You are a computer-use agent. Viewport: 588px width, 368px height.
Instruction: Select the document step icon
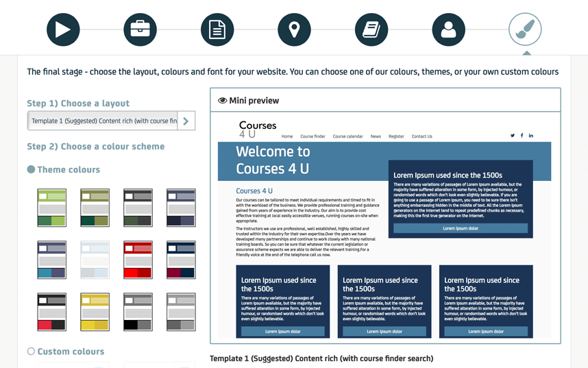(217, 30)
